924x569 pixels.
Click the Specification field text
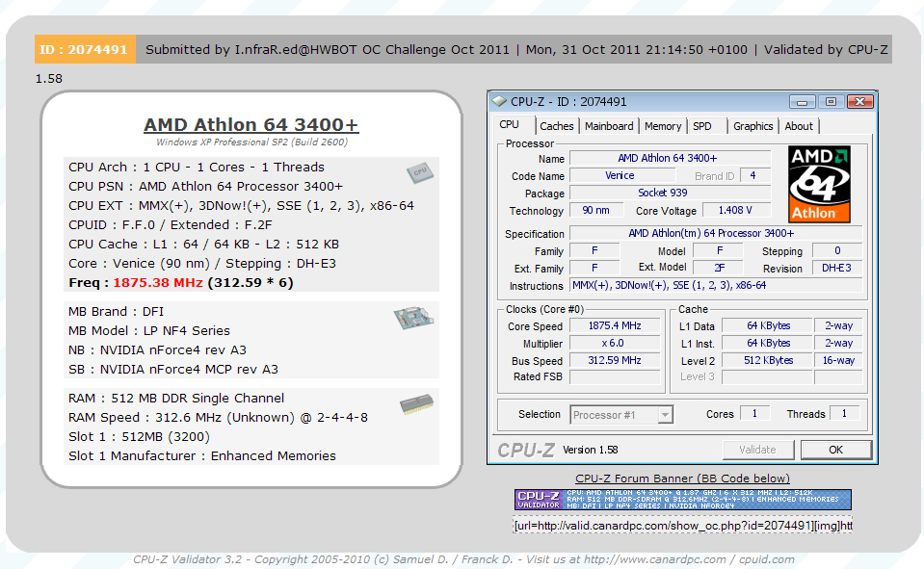click(x=715, y=233)
